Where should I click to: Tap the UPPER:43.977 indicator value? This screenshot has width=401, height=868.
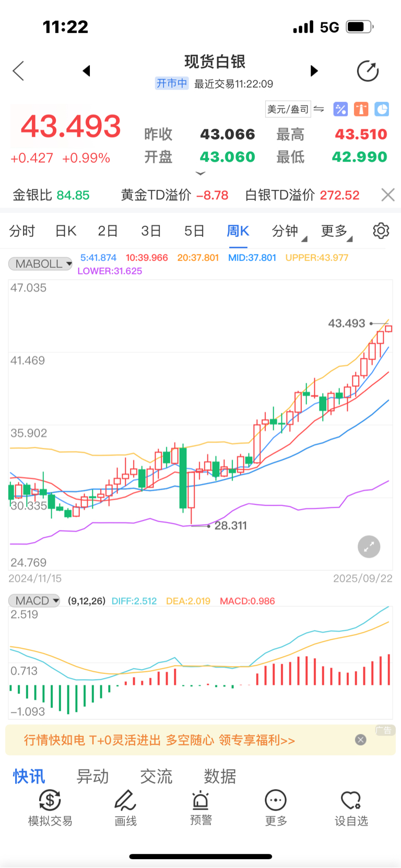pyautogui.click(x=316, y=257)
